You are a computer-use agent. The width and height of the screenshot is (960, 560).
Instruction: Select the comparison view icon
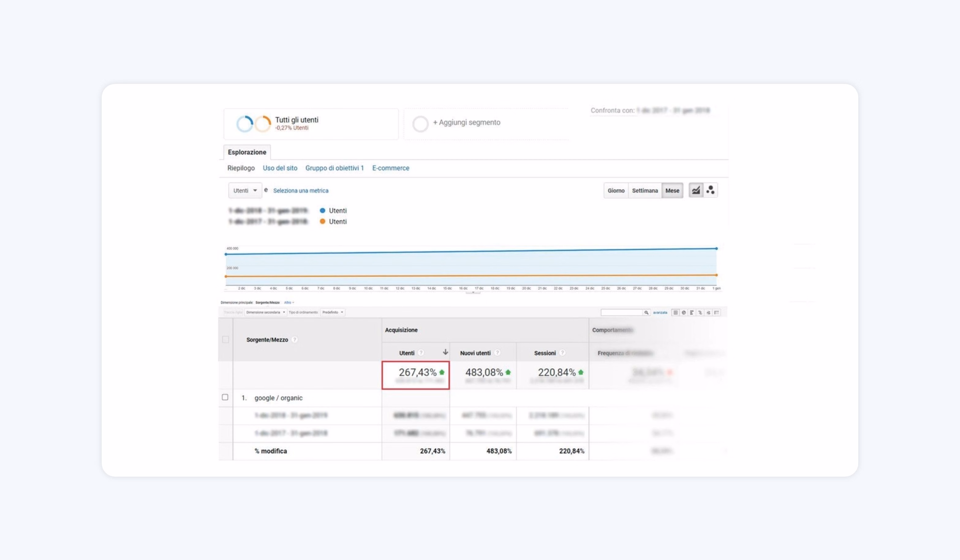tap(700, 312)
